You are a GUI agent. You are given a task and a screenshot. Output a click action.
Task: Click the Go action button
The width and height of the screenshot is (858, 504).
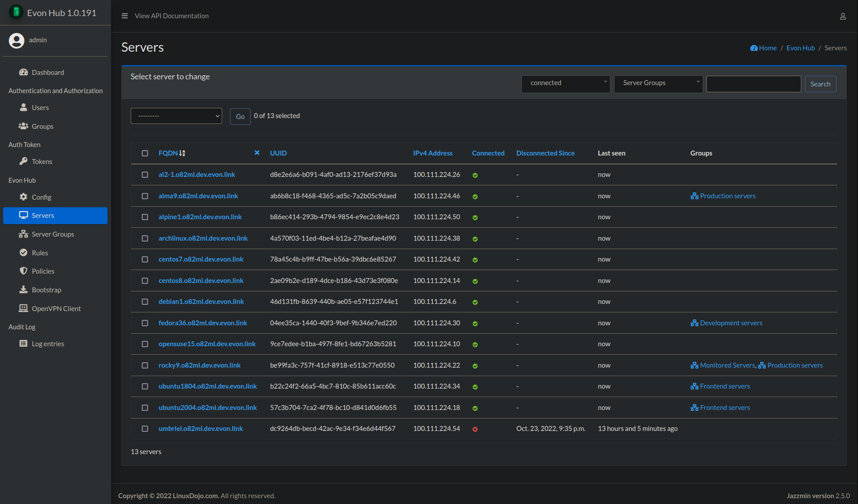click(240, 116)
